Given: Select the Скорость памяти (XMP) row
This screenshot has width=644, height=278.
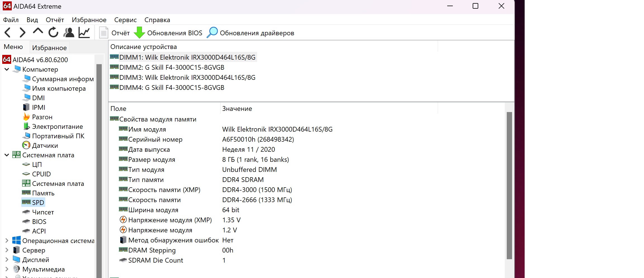Looking at the screenshot, I should [205, 190].
